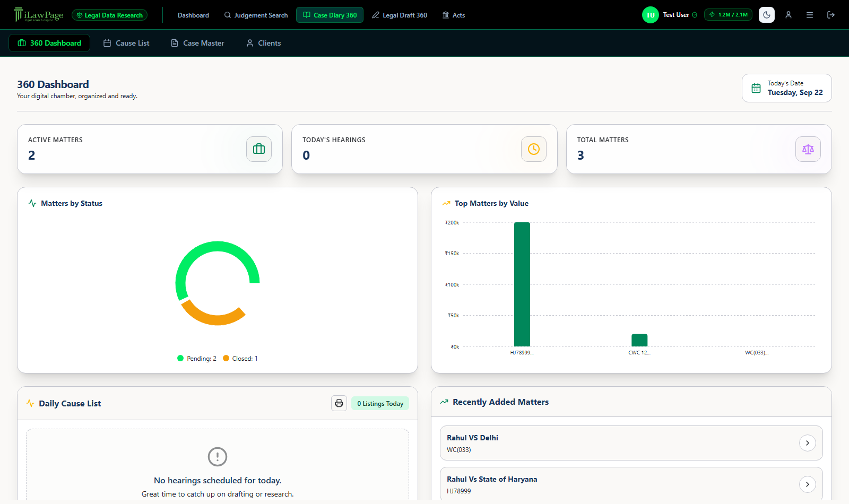849x504 pixels.
Task: Click the logout icon
Action: (x=831, y=15)
